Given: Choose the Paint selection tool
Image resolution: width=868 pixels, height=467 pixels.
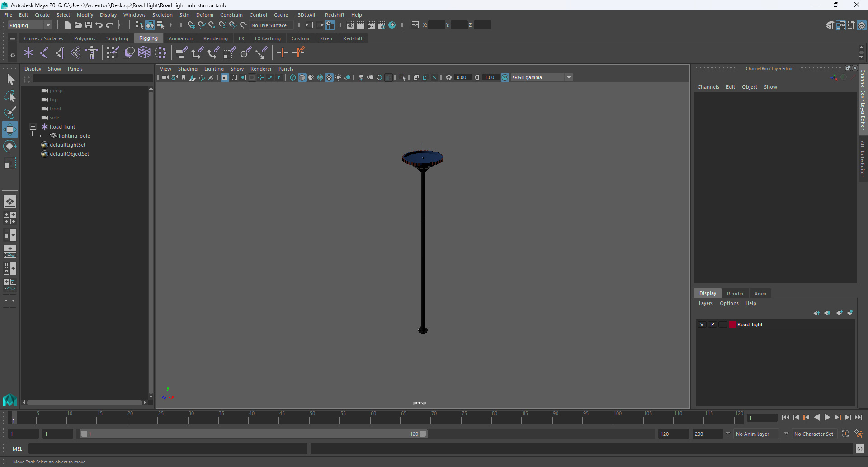Looking at the screenshot, I should [10, 113].
